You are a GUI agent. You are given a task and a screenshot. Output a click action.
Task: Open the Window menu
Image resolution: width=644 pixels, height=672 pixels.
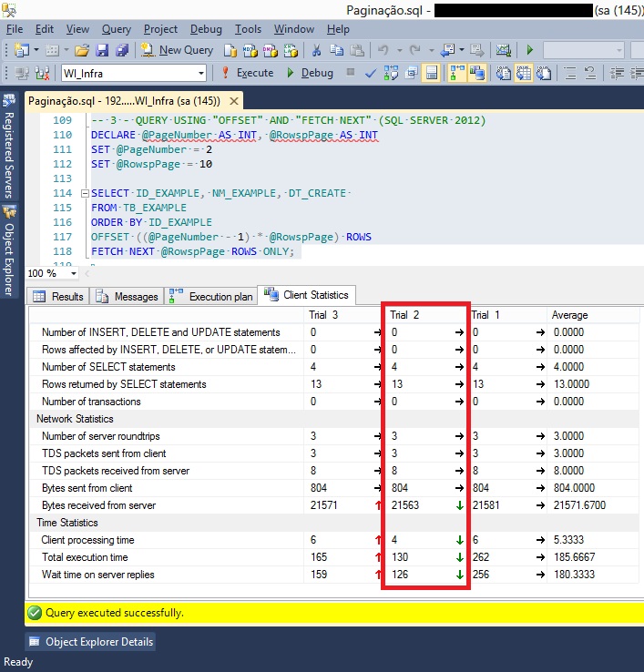point(294,29)
